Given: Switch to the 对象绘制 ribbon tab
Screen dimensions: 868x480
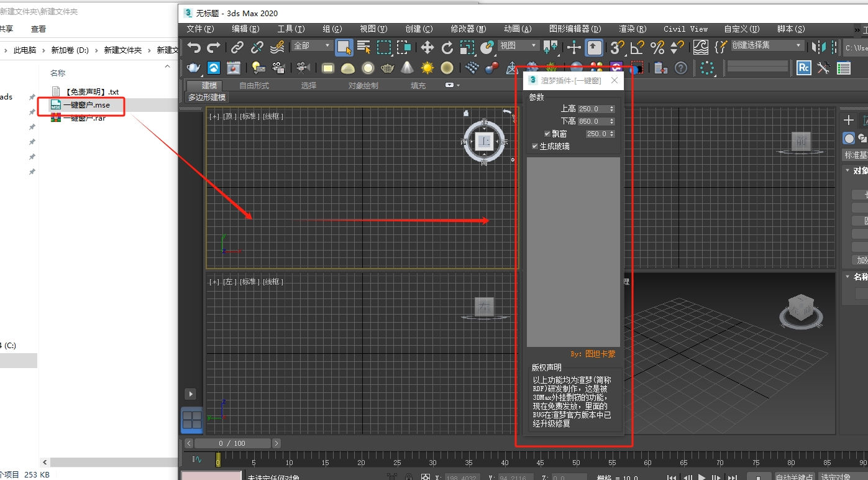Looking at the screenshot, I should (363, 85).
